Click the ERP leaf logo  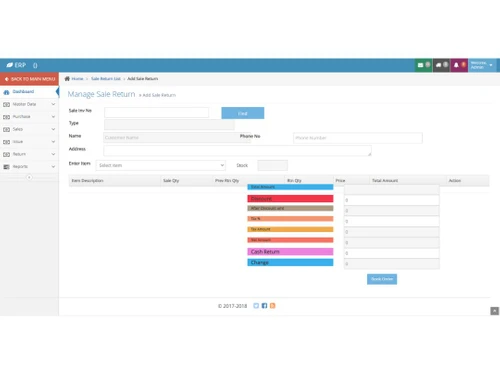coord(10,65)
